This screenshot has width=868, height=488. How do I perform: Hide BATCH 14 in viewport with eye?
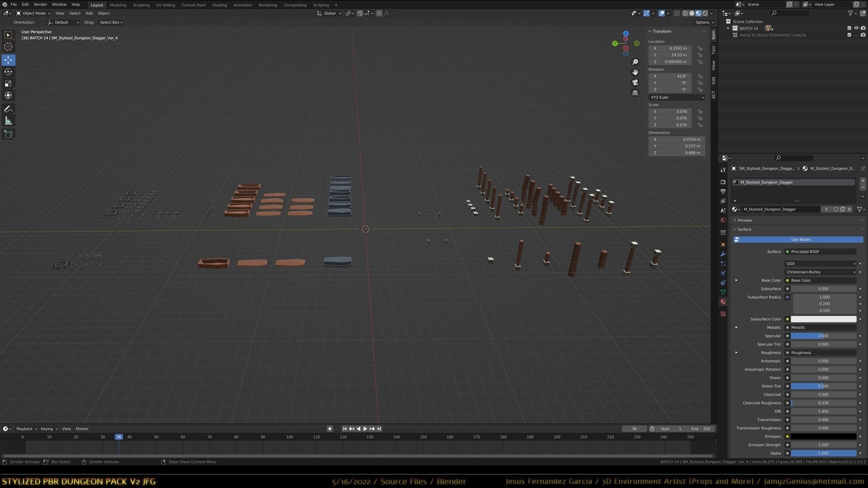856,28
